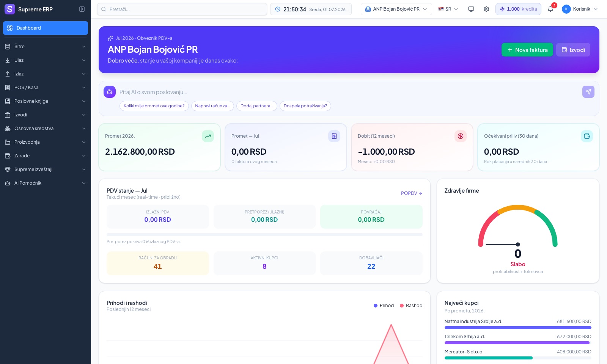Select Dashboard in the sidebar

click(x=46, y=28)
